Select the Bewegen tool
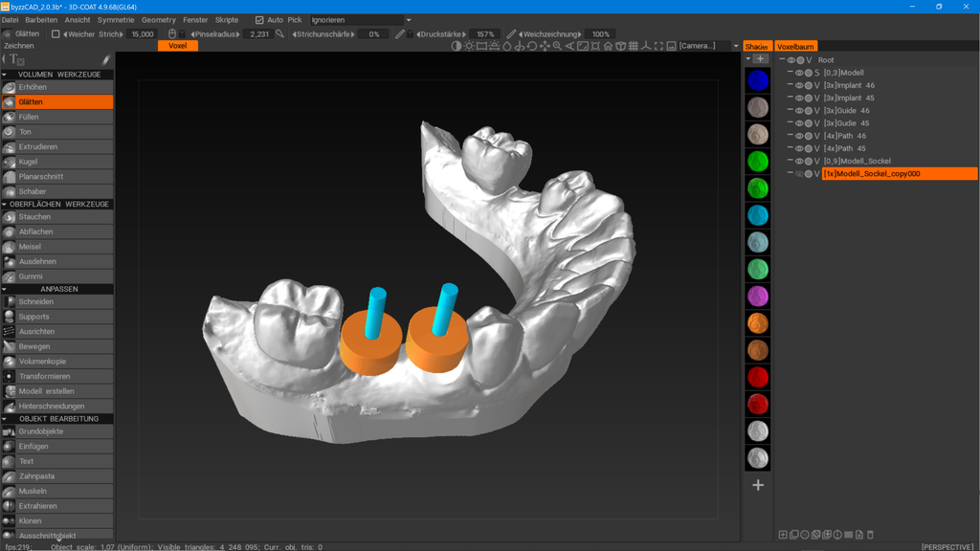 pos(57,346)
